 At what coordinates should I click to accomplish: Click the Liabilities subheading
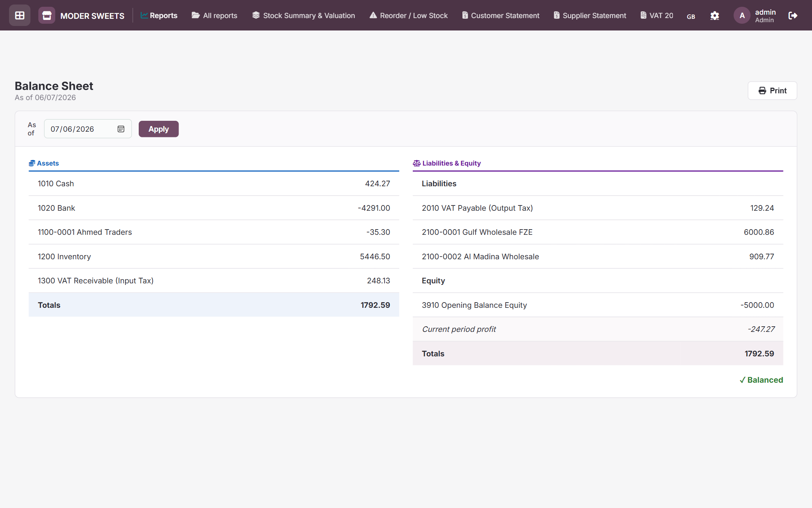tap(439, 184)
